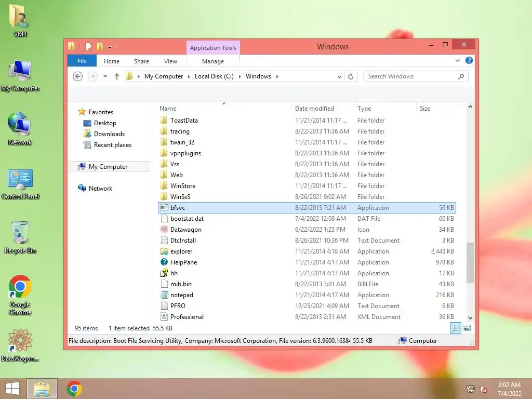Open the View ribbon tab
The width and height of the screenshot is (532, 399).
(x=170, y=61)
